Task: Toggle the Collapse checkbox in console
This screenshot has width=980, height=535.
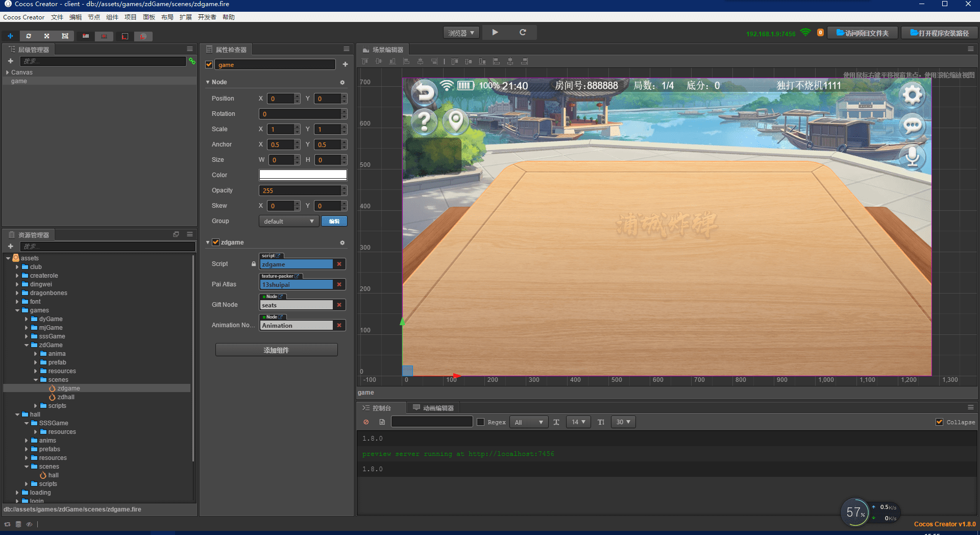Action: click(939, 422)
